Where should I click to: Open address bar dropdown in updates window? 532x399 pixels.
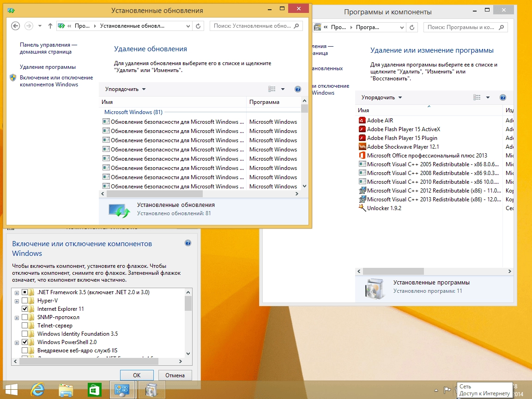tap(188, 26)
